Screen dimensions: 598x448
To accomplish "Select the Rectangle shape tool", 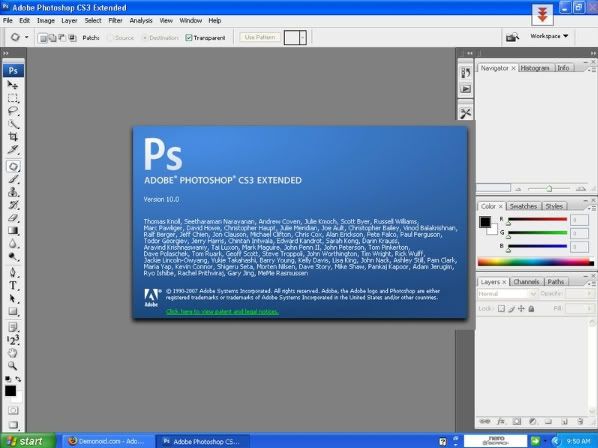I will click(x=13, y=311).
